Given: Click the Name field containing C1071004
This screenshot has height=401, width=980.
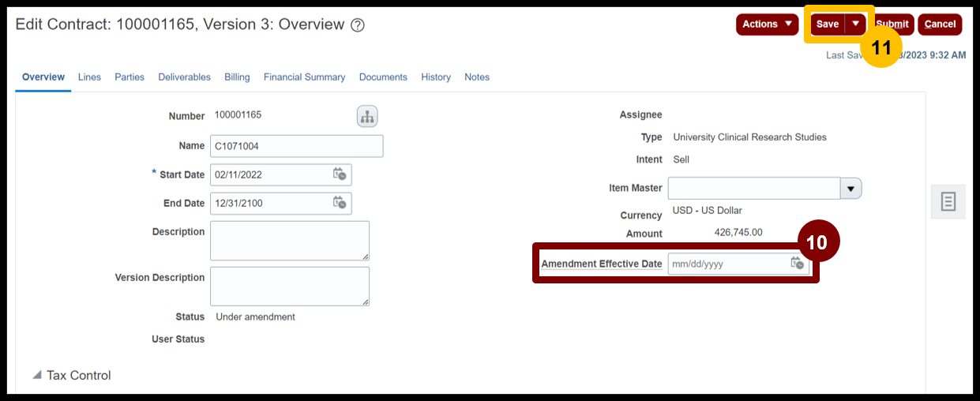Looking at the screenshot, I should click(x=297, y=146).
